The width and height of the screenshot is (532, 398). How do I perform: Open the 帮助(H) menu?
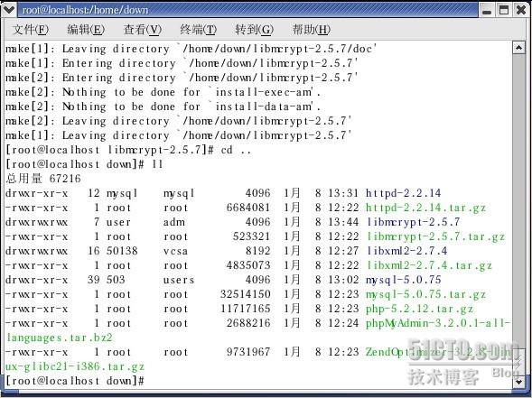coord(311,30)
